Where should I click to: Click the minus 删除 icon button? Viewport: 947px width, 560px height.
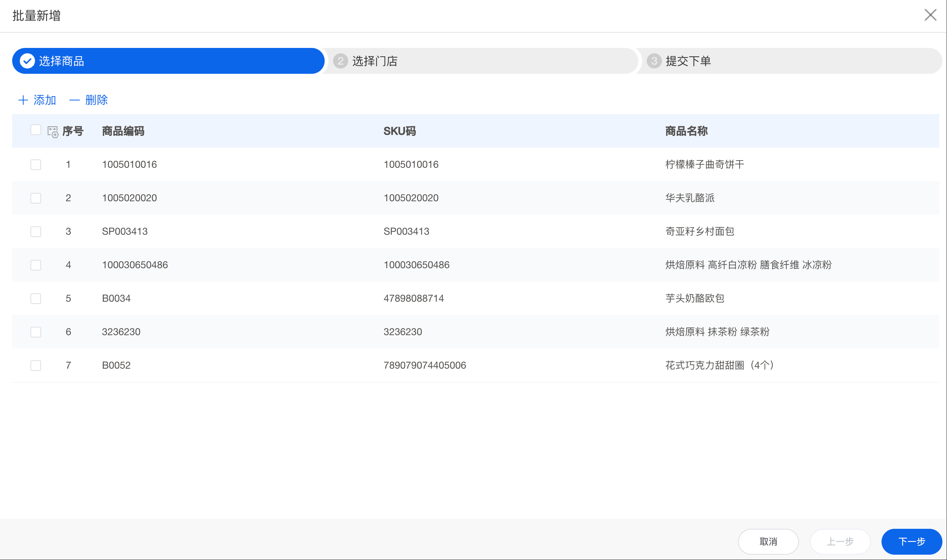[74, 100]
